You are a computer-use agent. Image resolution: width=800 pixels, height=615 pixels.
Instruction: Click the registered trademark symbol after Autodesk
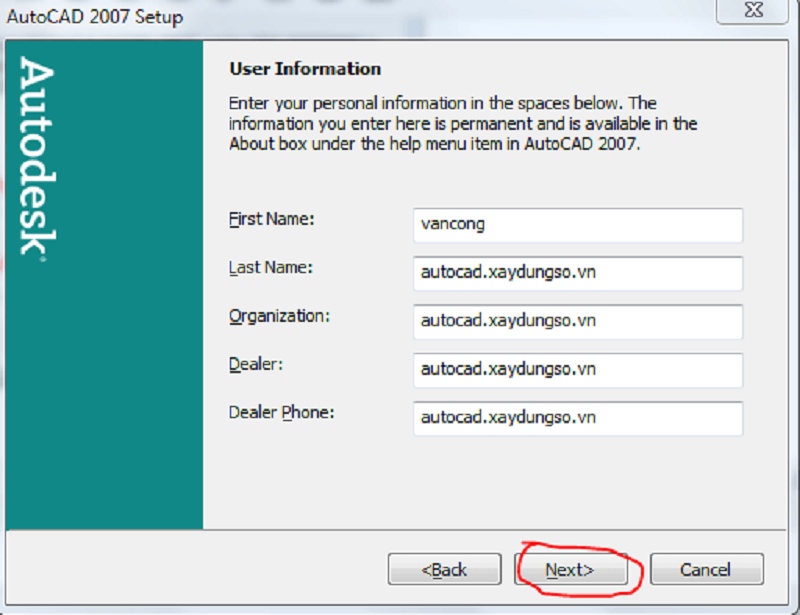coord(40,259)
